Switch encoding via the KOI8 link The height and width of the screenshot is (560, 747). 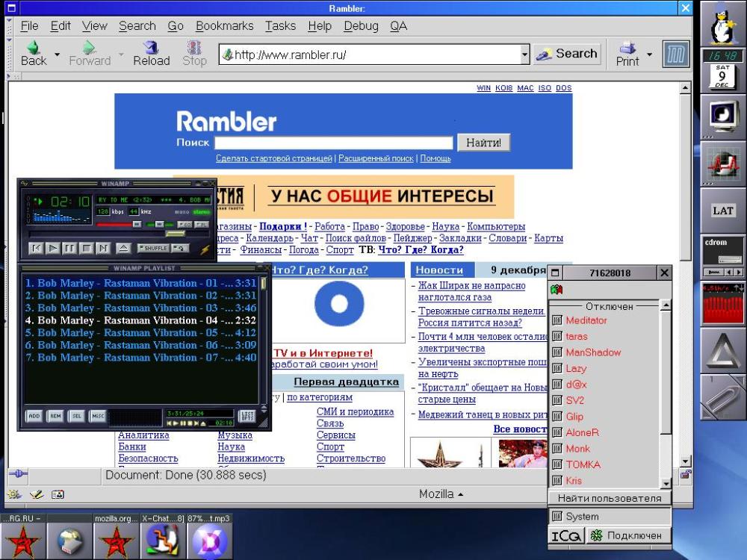(503, 88)
